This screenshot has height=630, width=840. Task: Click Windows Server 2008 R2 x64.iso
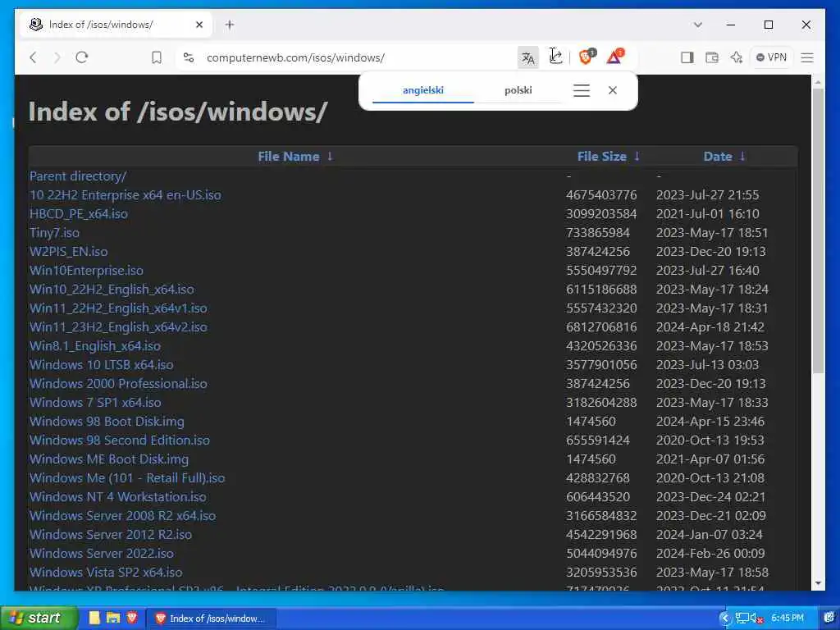(123, 516)
